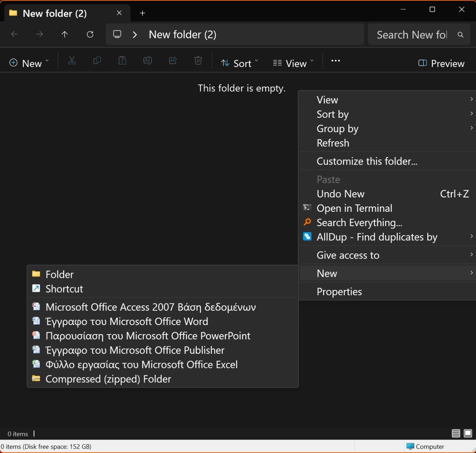Select Undo New in context menu

click(x=388, y=194)
